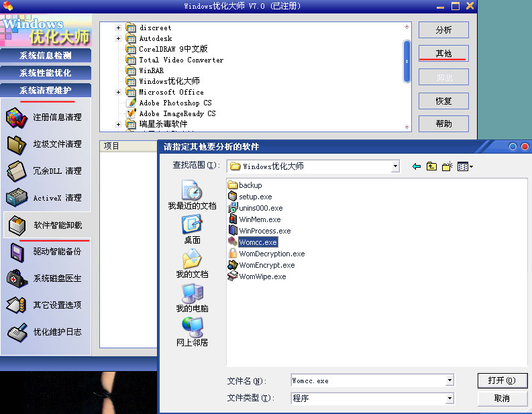Screen dimensions: 532x414
Task: Click the software list scrollbar thumb
Action: (407, 62)
